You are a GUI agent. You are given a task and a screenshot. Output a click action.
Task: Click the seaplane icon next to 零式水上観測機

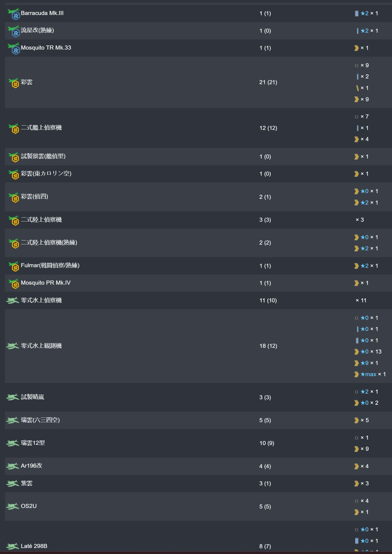pyautogui.click(x=13, y=346)
